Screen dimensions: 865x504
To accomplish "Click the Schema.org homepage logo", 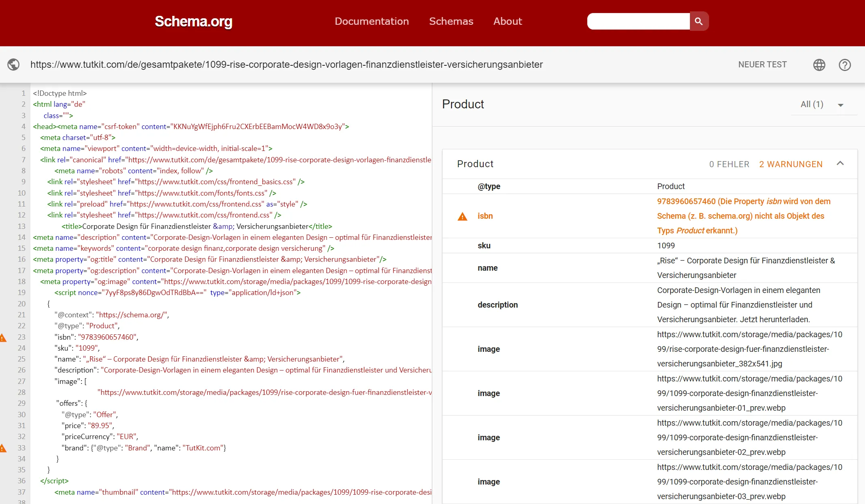I will pyautogui.click(x=193, y=21).
